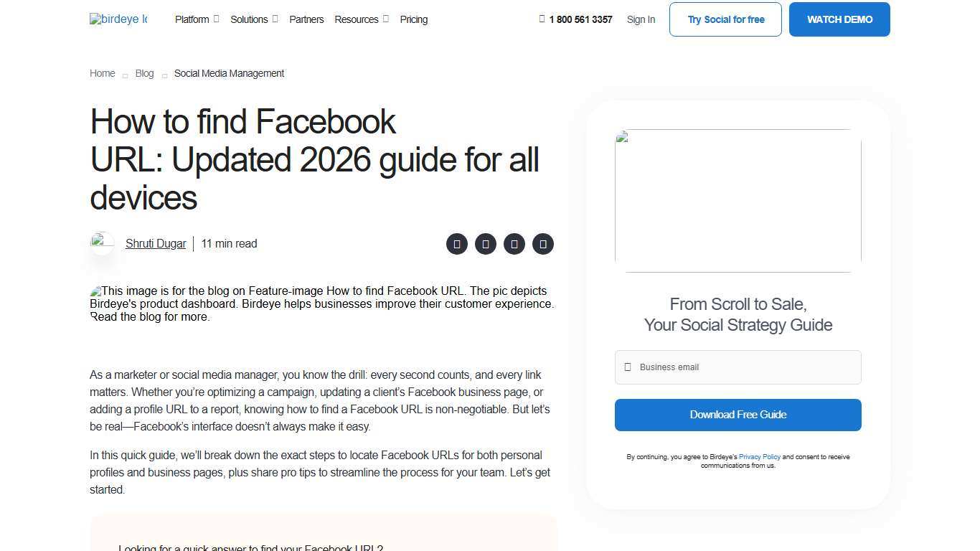Open the Privacy Policy link
Screen dimensions: 980x551
[759, 456]
